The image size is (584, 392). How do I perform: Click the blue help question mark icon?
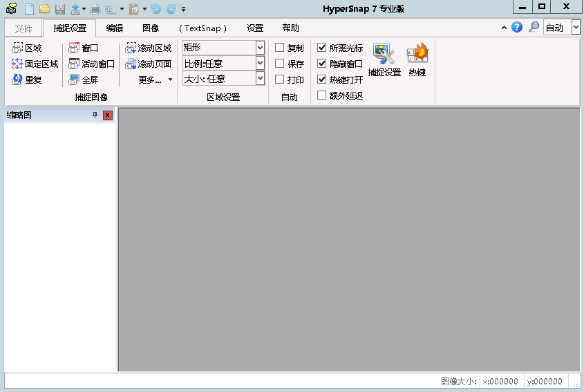pos(516,27)
